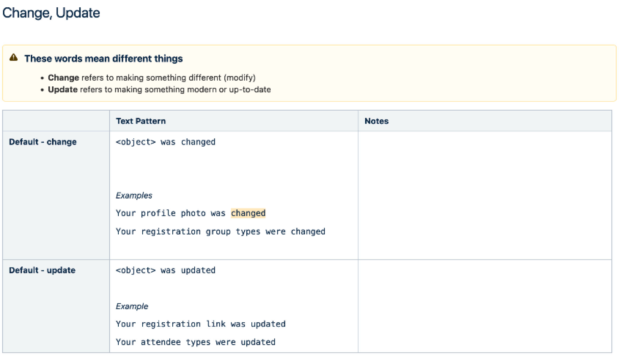Select the Text Pattern column header
Viewport: 632px width, 364px height.
click(x=141, y=121)
